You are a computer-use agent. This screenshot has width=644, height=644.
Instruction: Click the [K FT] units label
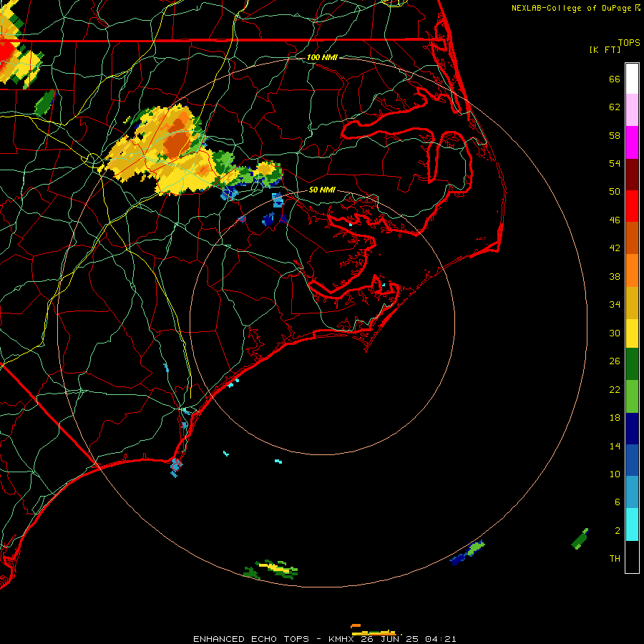605,49
